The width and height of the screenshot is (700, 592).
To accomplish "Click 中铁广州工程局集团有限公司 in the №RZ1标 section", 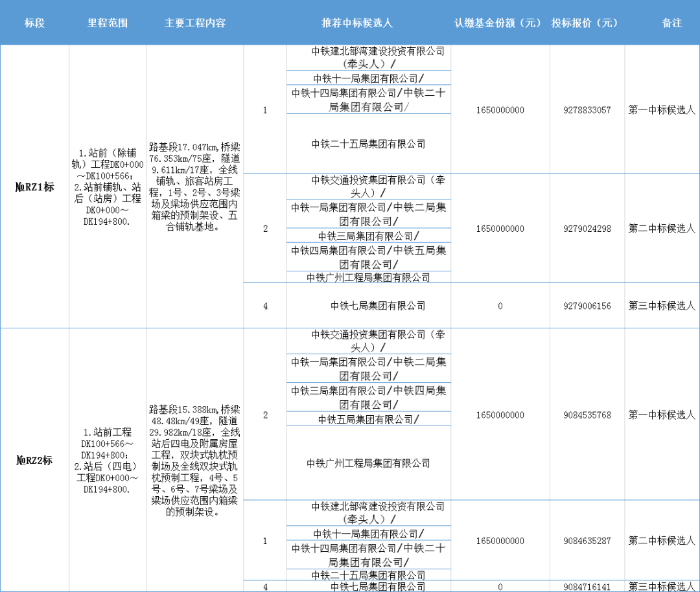I will (x=369, y=277).
